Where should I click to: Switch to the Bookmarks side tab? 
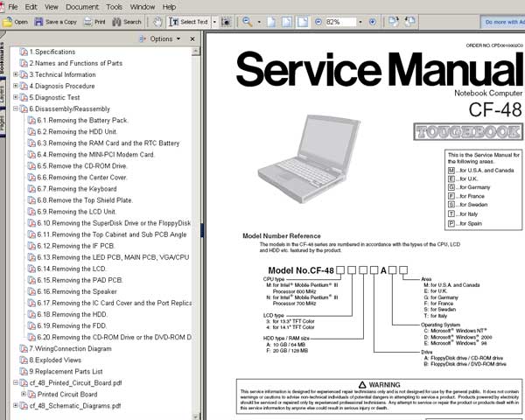pos(3,57)
